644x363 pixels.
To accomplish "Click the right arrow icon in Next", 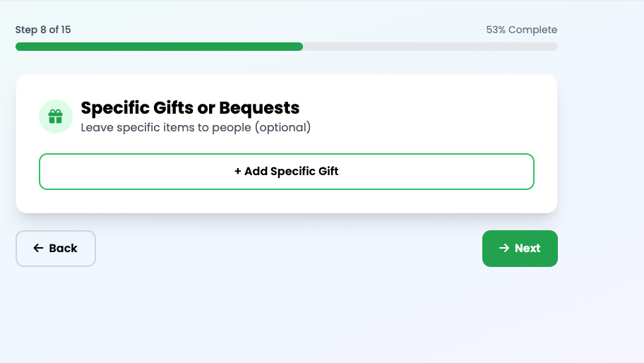I will tap(504, 248).
